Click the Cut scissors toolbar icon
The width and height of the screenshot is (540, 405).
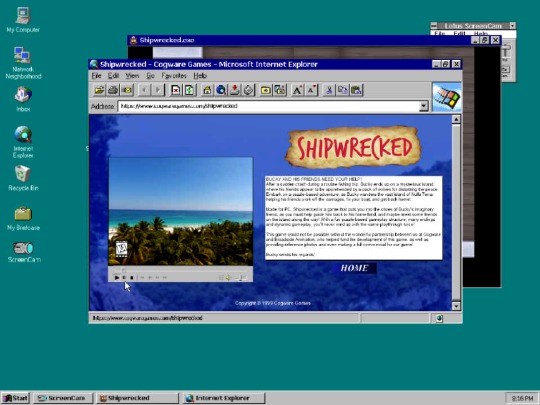click(x=329, y=90)
